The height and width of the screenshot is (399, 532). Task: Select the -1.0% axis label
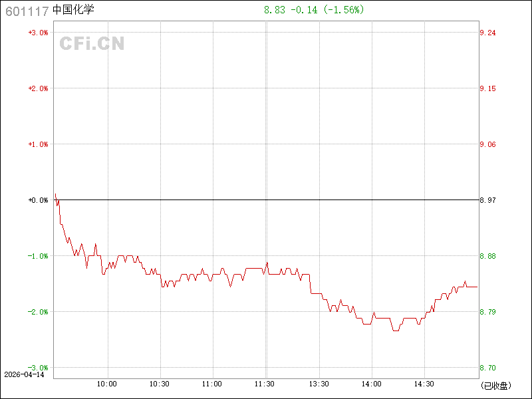(38, 256)
